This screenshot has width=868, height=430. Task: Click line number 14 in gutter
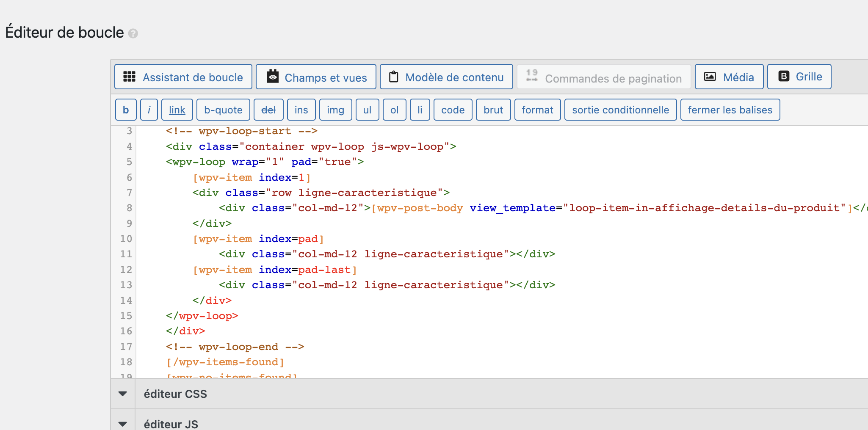point(126,300)
